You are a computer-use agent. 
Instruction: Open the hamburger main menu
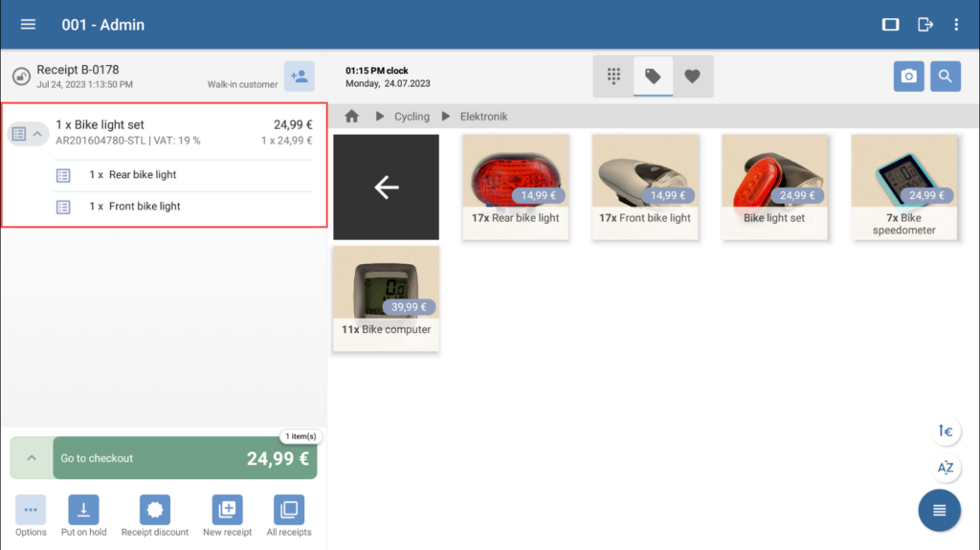point(28,25)
